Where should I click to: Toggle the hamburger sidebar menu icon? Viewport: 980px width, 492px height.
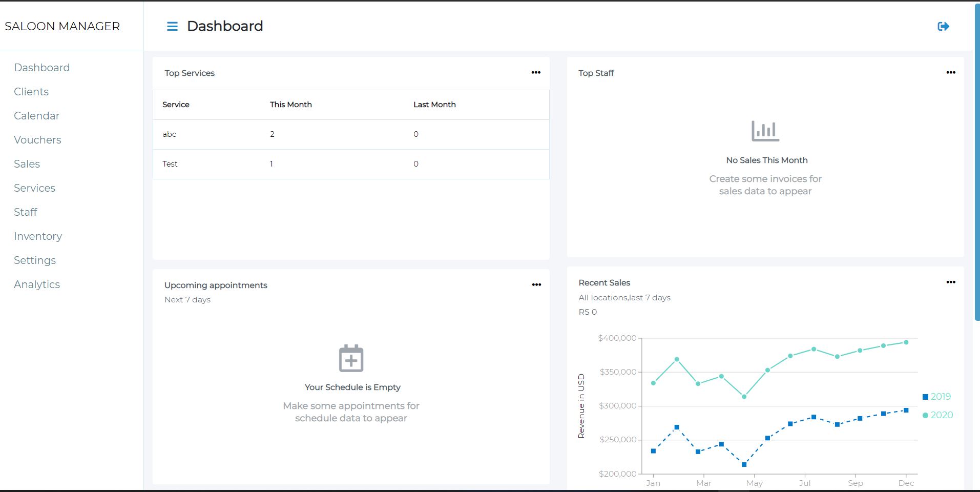pos(172,26)
